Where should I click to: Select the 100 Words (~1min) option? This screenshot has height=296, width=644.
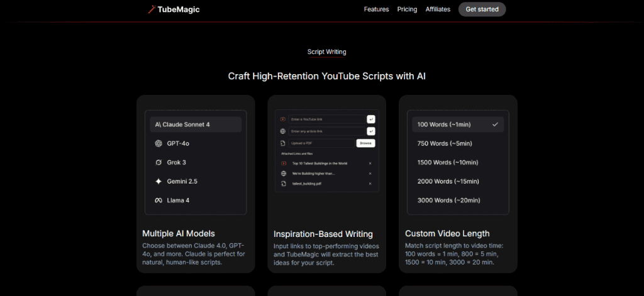pos(458,124)
